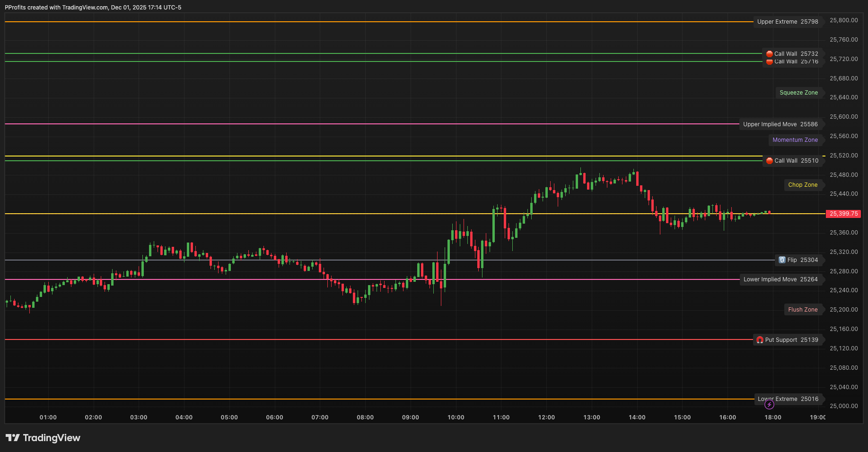Select the Upper Extreme 25798 level label
Screen dimensions: 868x452
(x=788, y=21)
